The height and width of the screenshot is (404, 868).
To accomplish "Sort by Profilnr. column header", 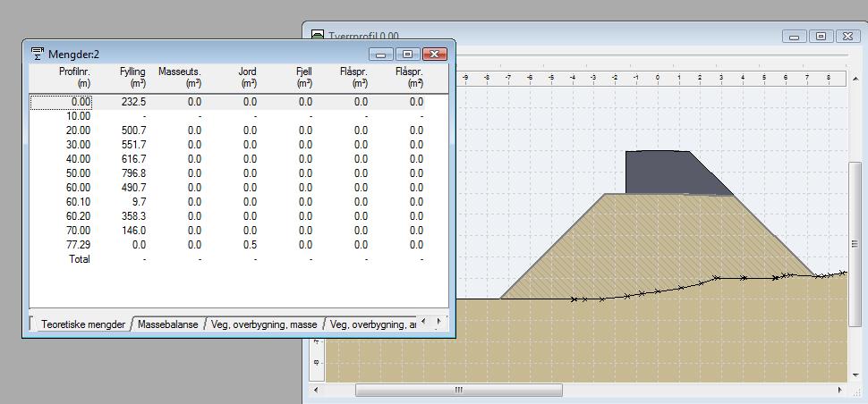I will [74, 78].
